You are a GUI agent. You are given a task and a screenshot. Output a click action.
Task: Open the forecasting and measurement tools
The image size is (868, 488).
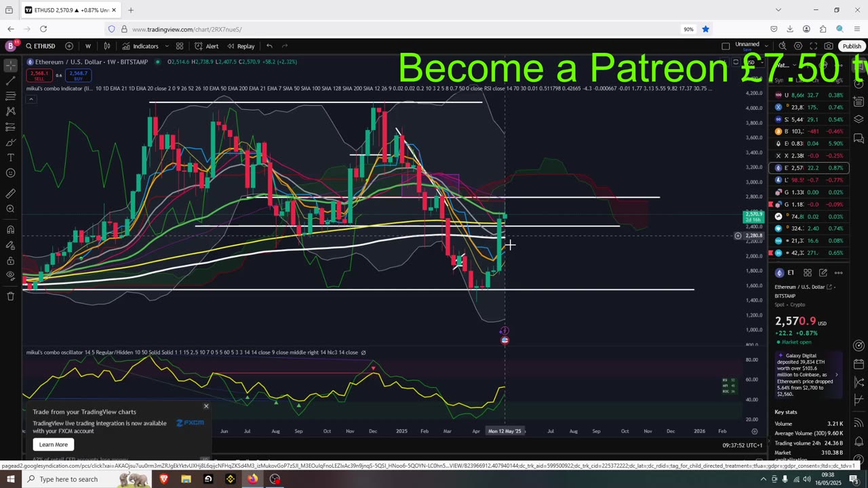coord(10,127)
